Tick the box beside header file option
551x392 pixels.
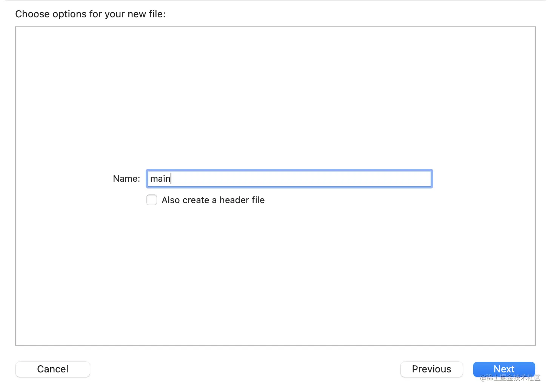(152, 200)
